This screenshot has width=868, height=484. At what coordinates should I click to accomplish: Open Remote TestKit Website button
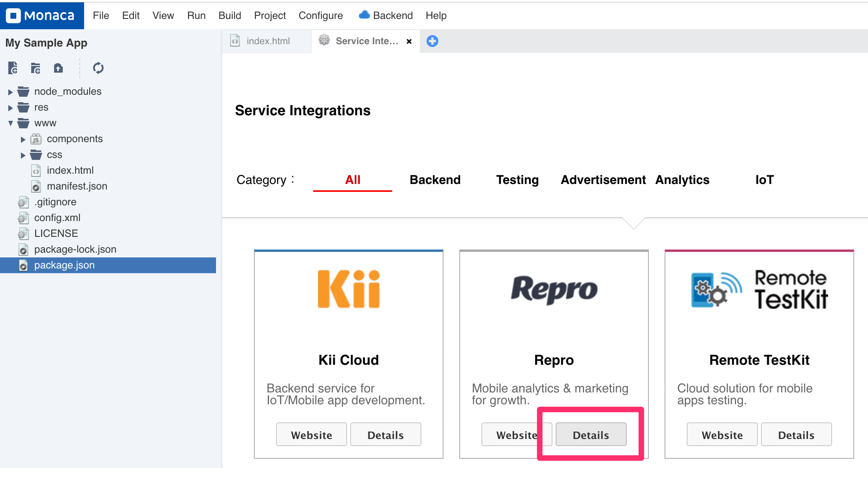tap(722, 435)
